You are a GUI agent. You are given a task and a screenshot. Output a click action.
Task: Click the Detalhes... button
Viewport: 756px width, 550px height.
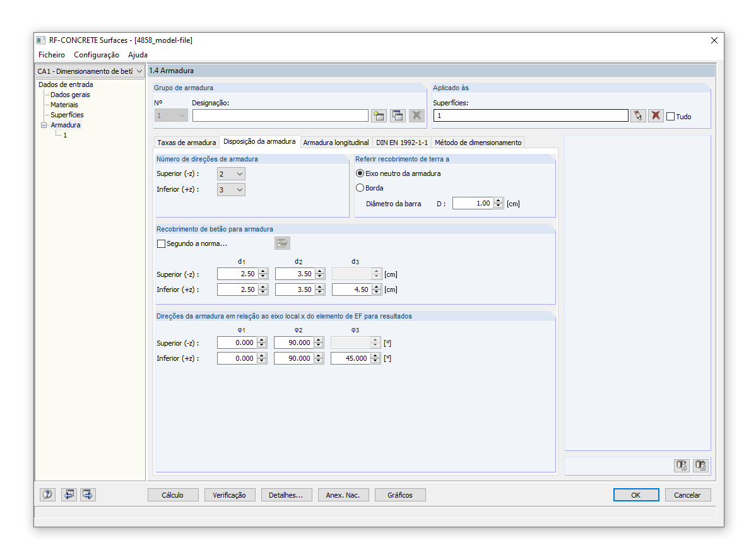(x=286, y=495)
